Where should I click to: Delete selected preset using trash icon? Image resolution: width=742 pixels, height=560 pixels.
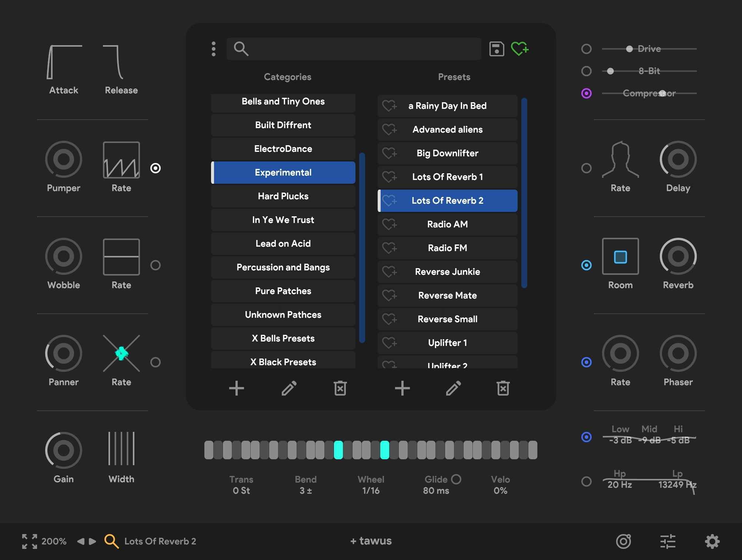[x=502, y=388]
